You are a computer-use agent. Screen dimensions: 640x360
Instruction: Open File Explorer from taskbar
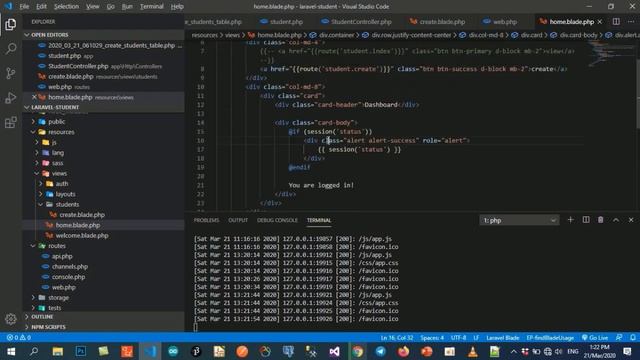point(58,351)
